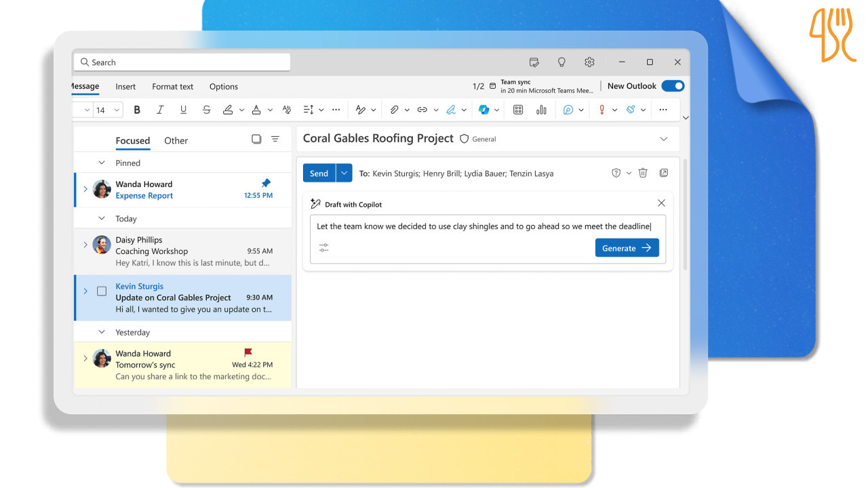The width and height of the screenshot is (868, 488).
Task: Click select-all messages checkbox icon
Action: pos(256,139)
